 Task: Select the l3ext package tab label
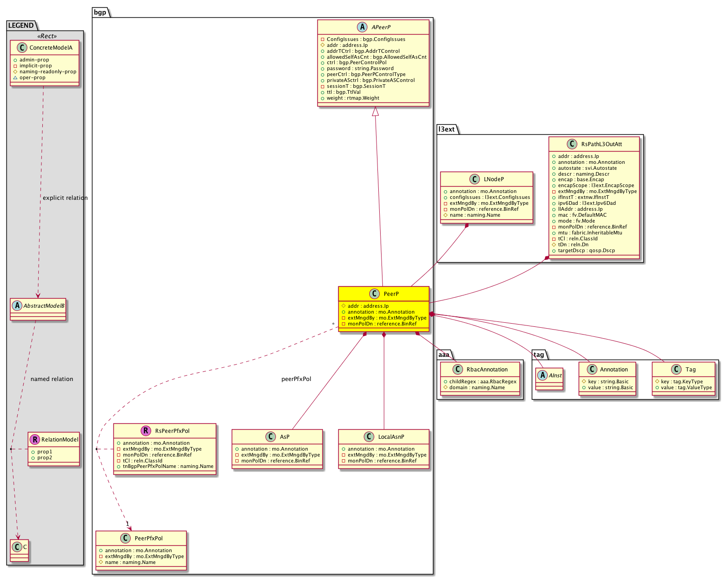[447, 129]
